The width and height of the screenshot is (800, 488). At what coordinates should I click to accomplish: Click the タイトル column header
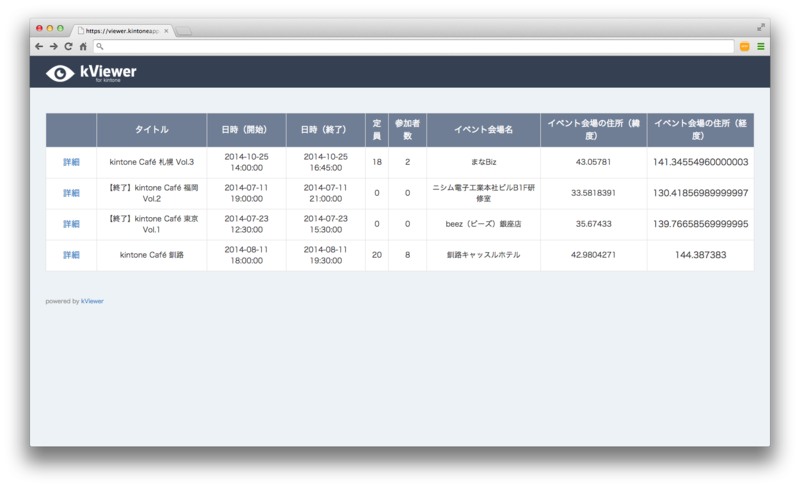coord(152,130)
